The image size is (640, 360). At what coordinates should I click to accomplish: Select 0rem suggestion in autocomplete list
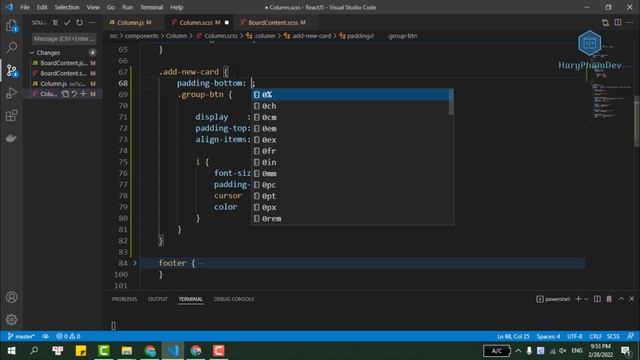[351, 219]
